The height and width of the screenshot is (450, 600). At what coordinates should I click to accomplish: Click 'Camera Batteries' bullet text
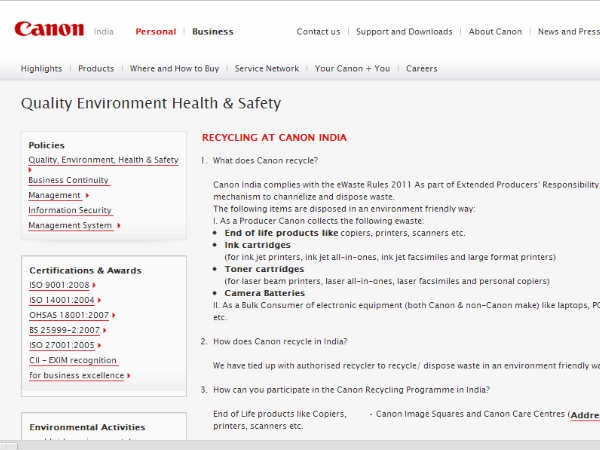point(265,293)
